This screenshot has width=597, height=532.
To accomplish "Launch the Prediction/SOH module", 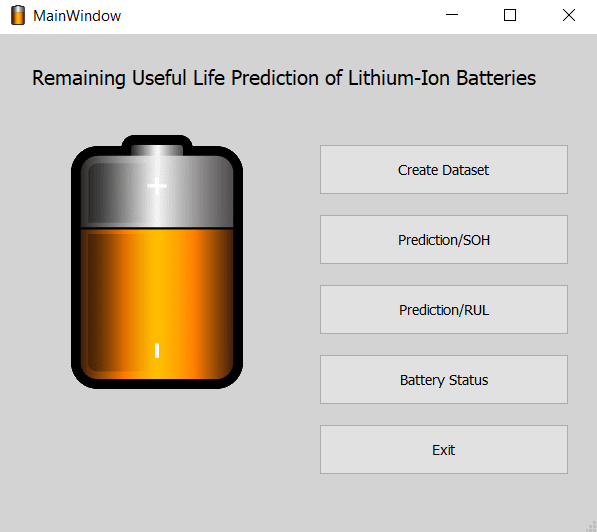I will coord(444,240).
